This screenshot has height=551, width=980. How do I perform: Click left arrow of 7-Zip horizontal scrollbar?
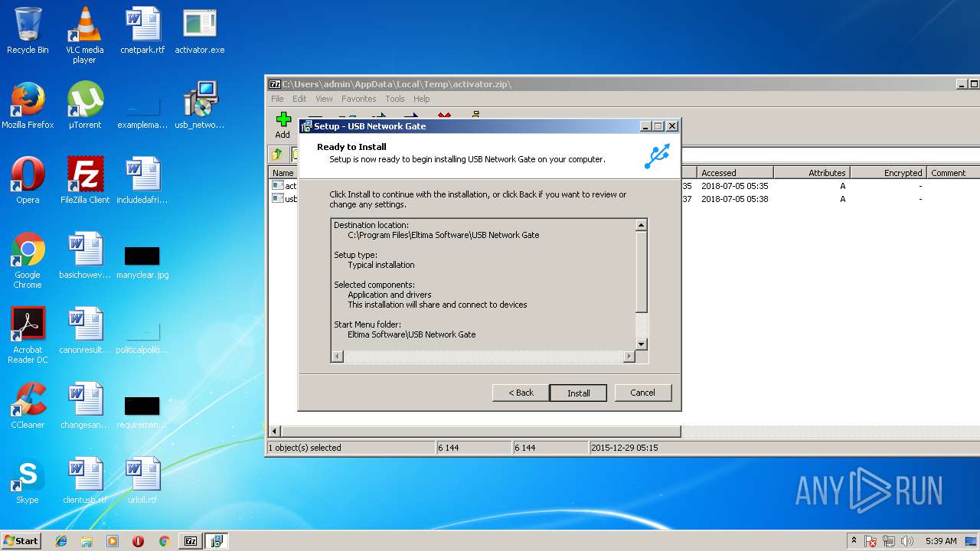(x=275, y=432)
